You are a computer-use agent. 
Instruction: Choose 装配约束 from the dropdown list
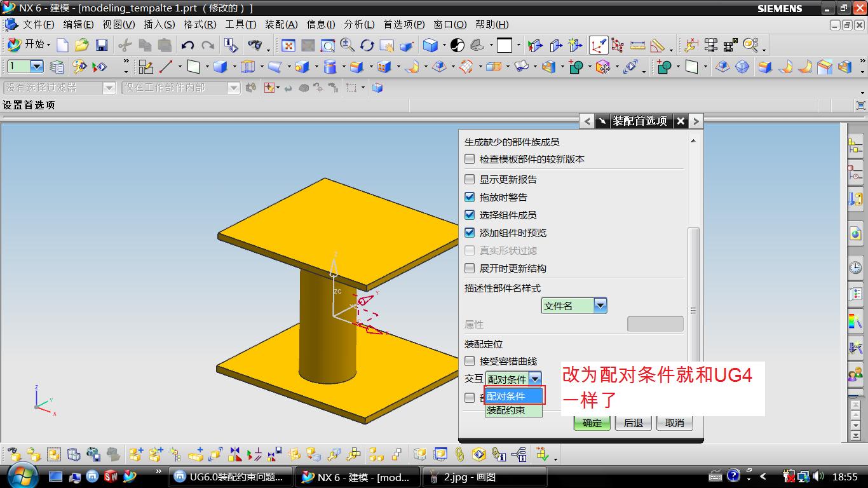pos(513,410)
